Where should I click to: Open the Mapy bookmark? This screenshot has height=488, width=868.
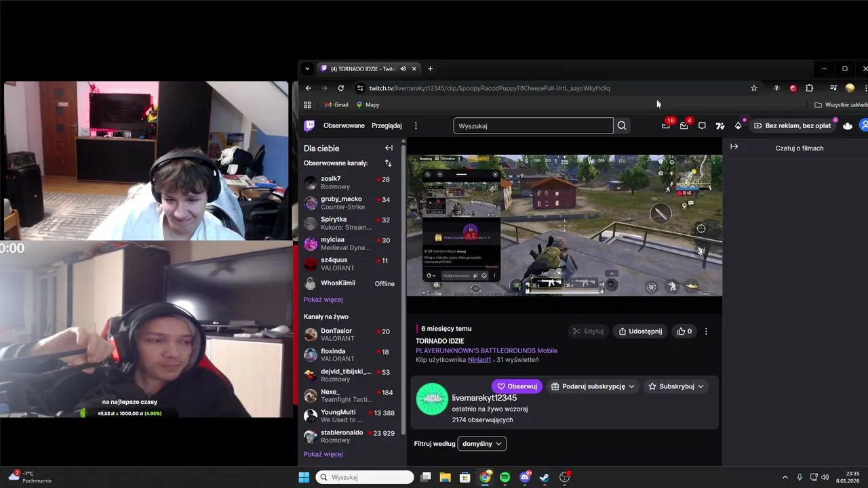click(368, 105)
